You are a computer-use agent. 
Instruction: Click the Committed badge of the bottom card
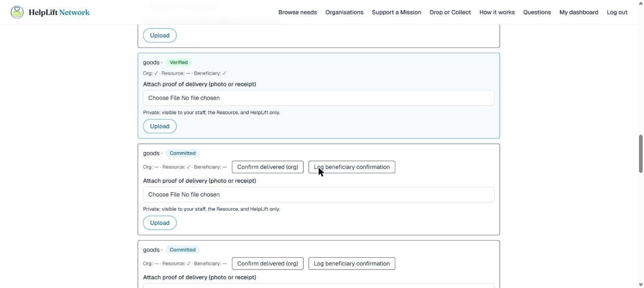182,250
